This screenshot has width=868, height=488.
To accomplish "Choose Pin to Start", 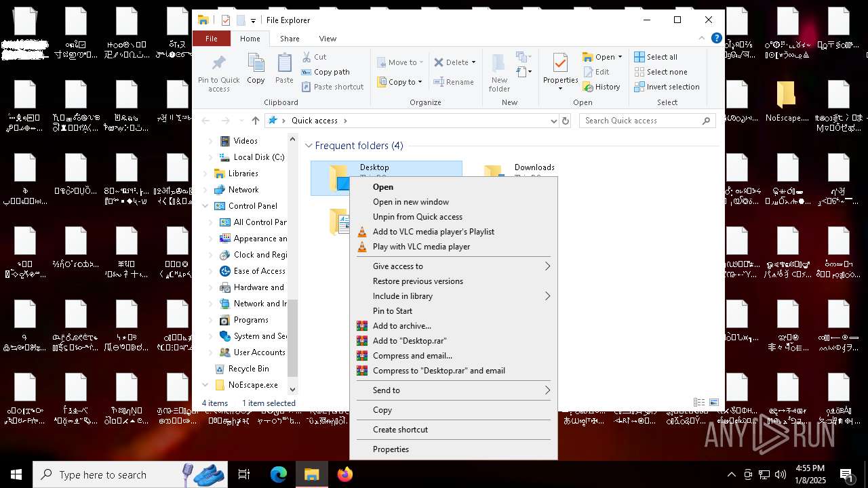I will point(453,311).
